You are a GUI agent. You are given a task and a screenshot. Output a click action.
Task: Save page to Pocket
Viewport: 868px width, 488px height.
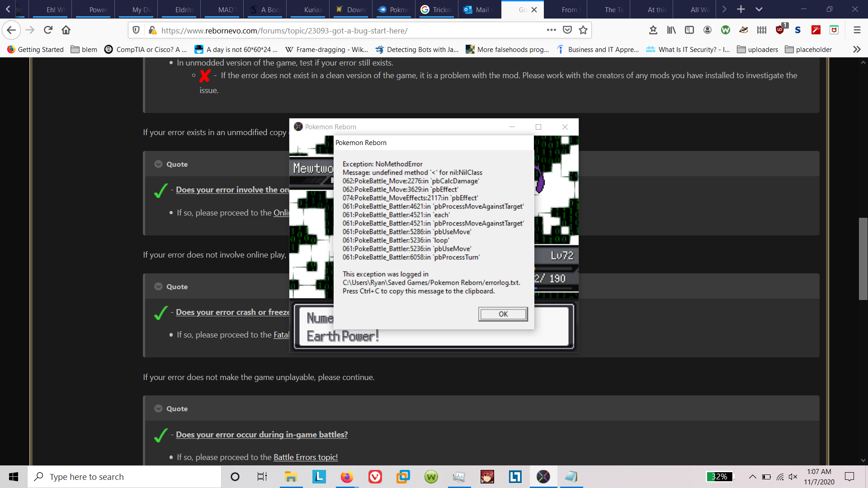[567, 30]
